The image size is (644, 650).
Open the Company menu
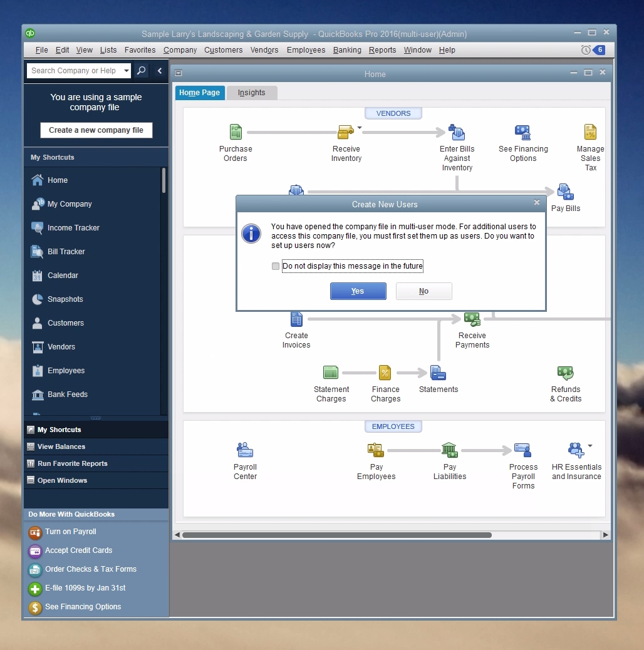point(180,50)
